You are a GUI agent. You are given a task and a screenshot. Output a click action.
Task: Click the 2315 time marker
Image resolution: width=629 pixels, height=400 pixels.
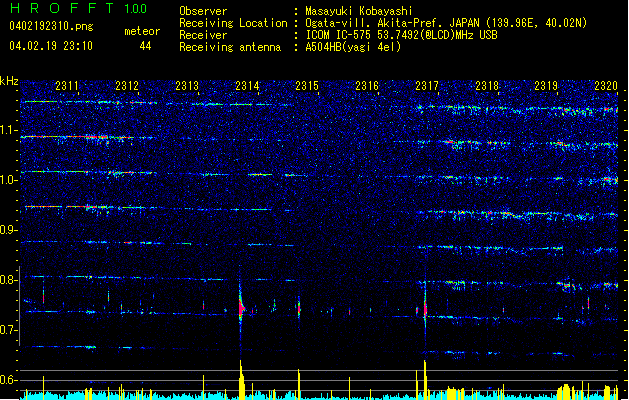point(307,86)
